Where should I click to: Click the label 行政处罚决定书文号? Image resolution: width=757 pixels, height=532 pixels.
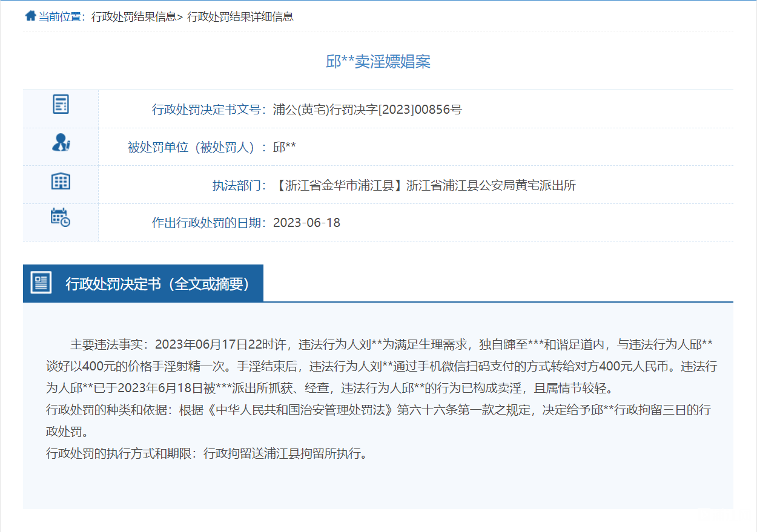tap(209, 110)
